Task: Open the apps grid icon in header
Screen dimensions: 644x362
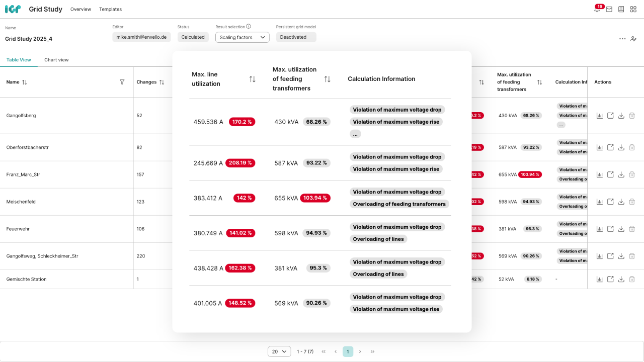Action: [x=633, y=9]
